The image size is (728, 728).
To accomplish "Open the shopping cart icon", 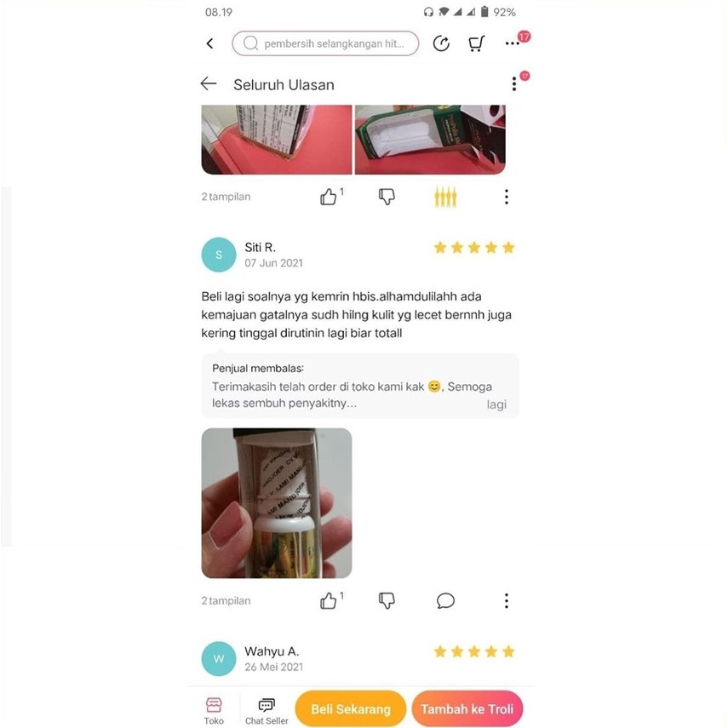I will [476, 43].
